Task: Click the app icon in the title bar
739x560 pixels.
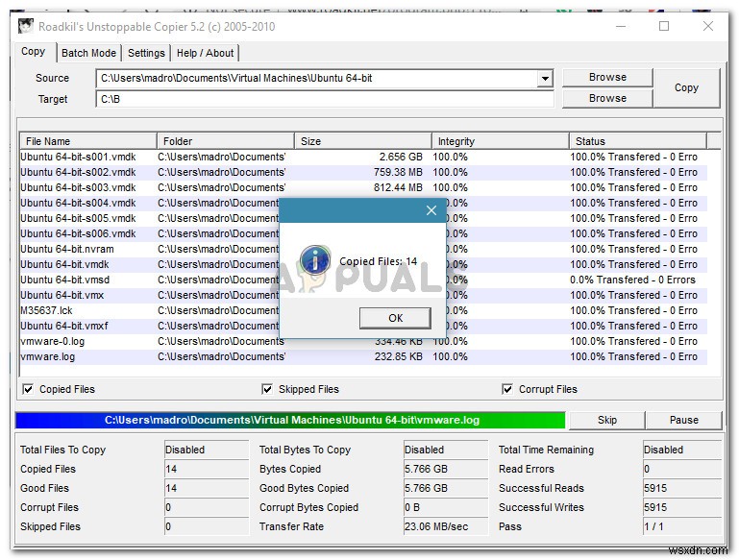Action: click(26, 26)
